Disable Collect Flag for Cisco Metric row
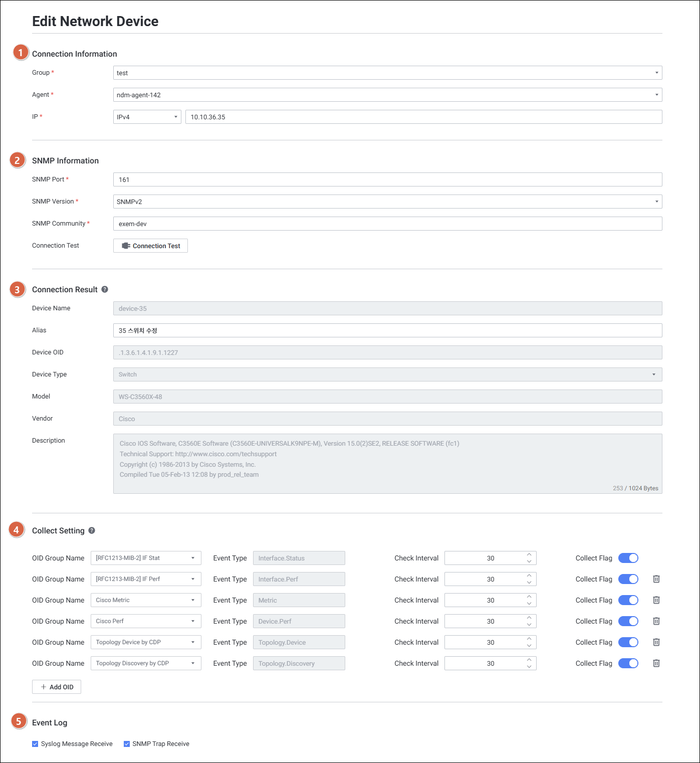Image resolution: width=700 pixels, height=763 pixels. [628, 600]
